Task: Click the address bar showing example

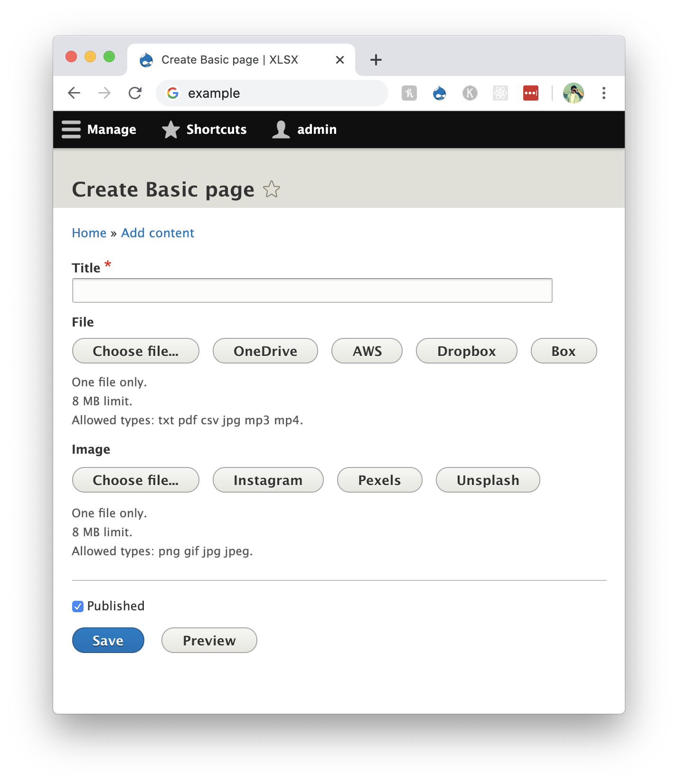Action: pyautogui.click(x=272, y=93)
